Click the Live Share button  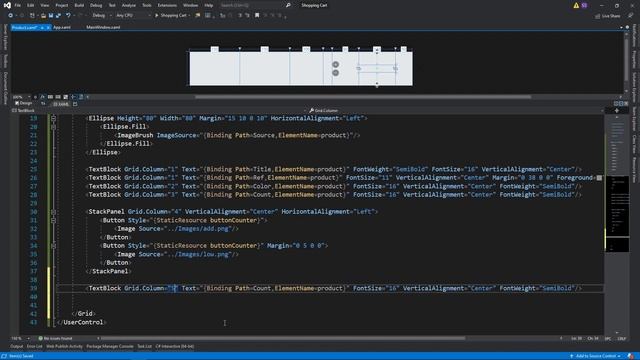(x=607, y=16)
